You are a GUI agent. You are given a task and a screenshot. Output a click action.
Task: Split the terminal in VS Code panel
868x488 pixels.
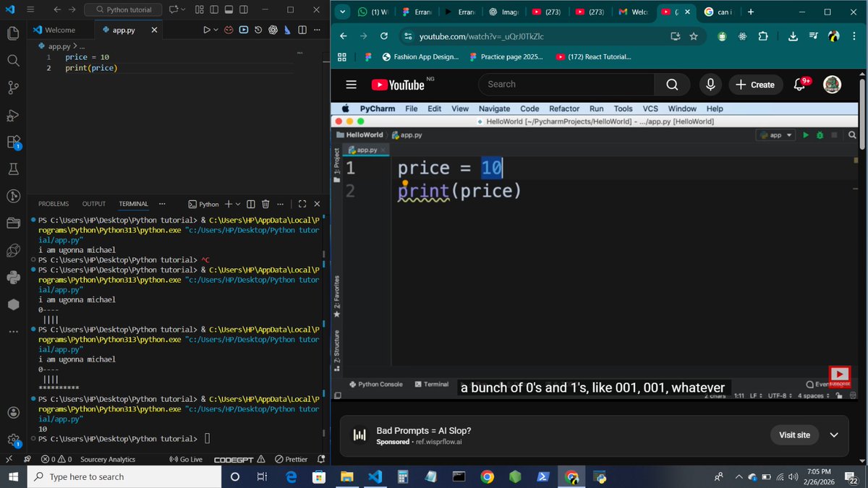click(x=251, y=204)
